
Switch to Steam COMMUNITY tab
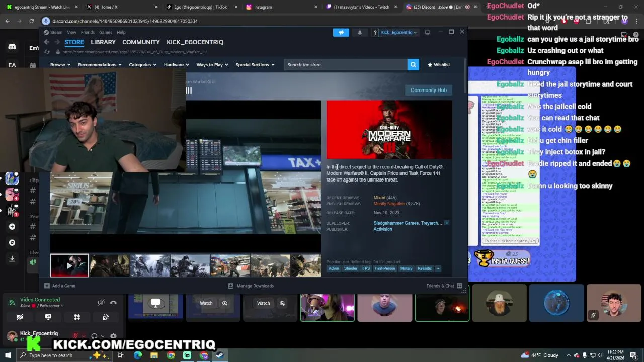point(141,42)
